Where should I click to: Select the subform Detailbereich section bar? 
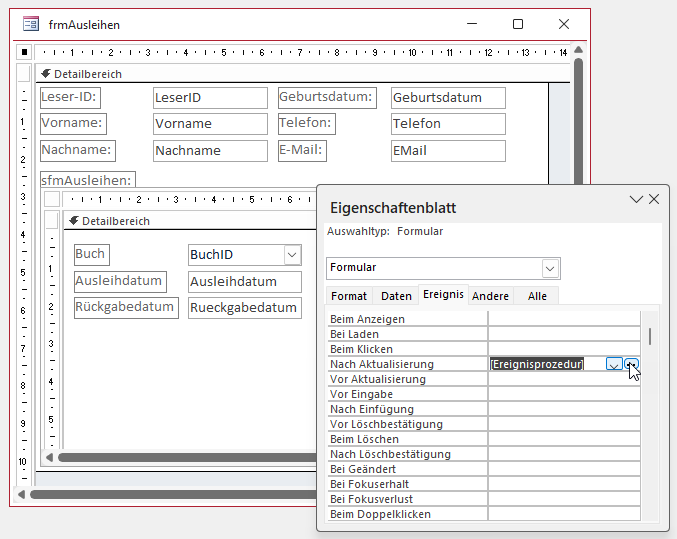[190, 221]
